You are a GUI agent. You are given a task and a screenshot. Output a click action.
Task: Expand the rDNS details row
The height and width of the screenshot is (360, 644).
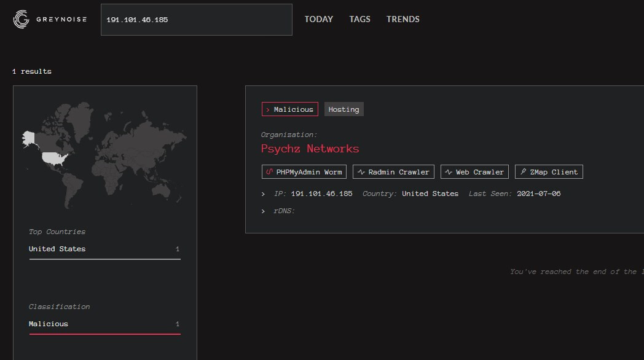(x=263, y=211)
